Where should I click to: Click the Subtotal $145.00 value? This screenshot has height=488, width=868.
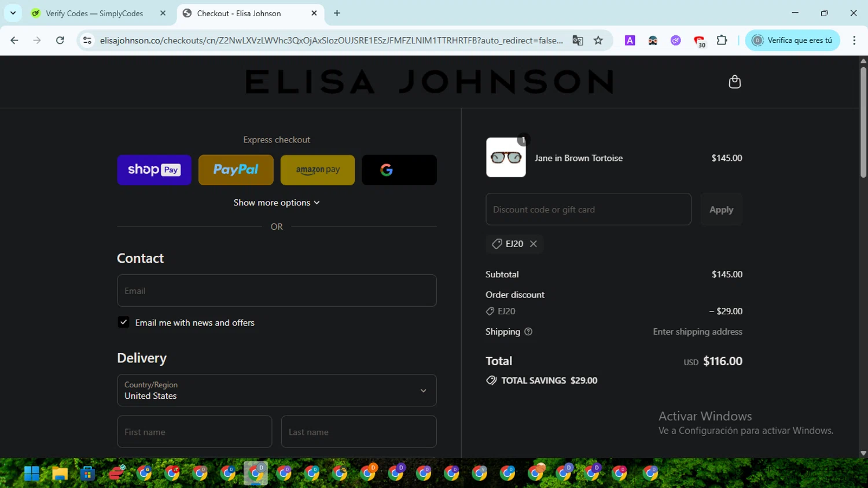click(x=727, y=274)
